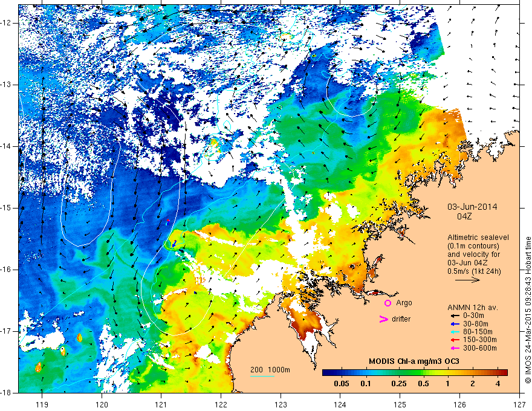Click latitude axis label -12

coord(6,23)
